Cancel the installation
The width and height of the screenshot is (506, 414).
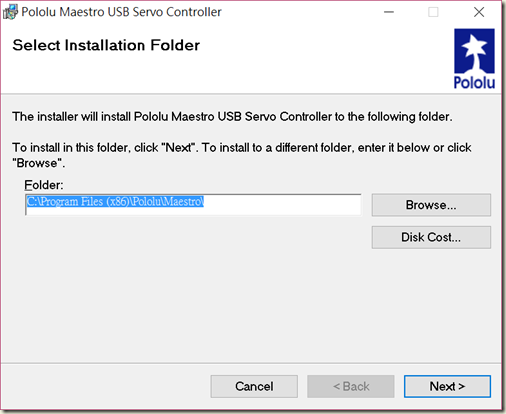click(x=254, y=386)
